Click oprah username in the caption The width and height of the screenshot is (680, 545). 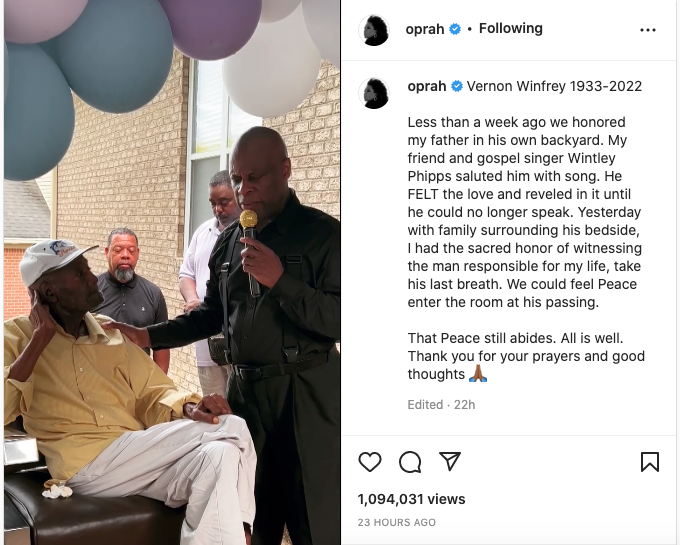tap(427, 86)
